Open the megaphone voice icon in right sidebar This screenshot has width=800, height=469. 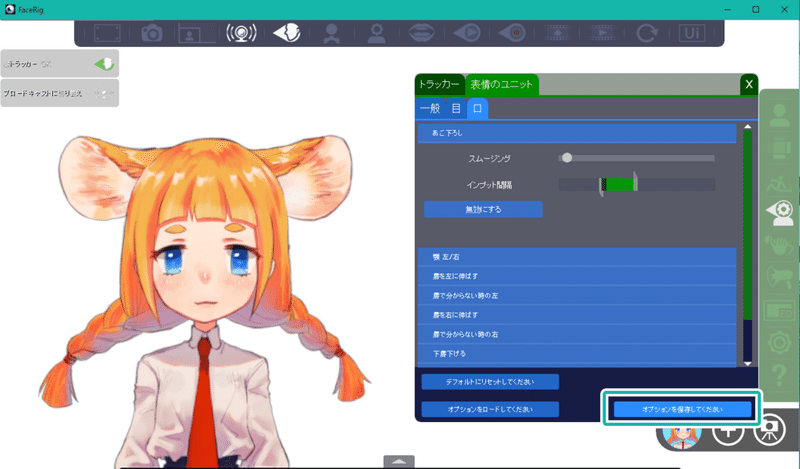(x=779, y=278)
